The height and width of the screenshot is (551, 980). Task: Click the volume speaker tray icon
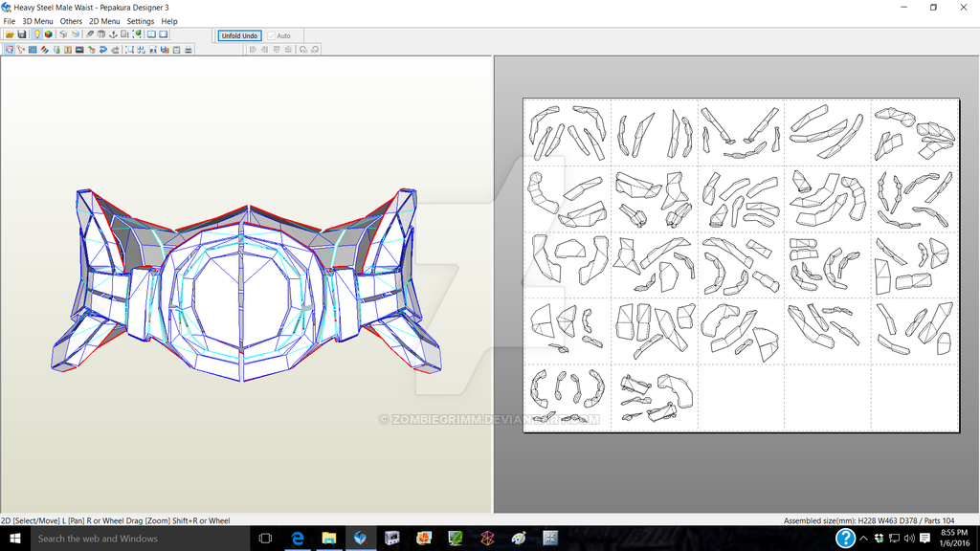[x=909, y=538]
